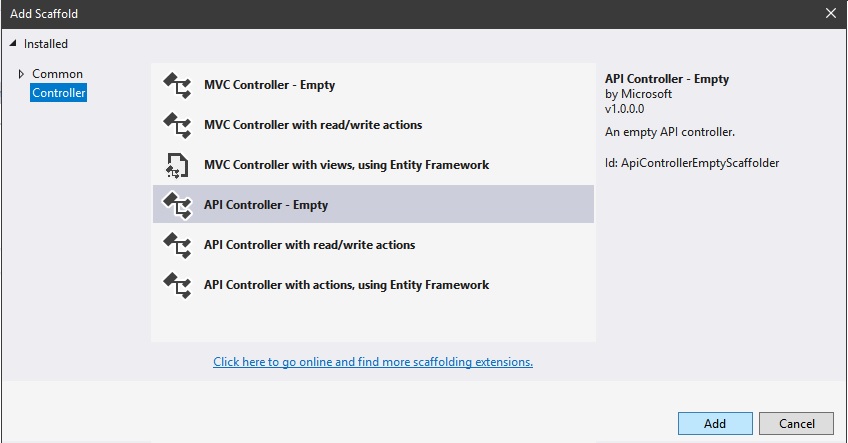Click the MVC Controller - Empty scaffold icon

click(177, 85)
